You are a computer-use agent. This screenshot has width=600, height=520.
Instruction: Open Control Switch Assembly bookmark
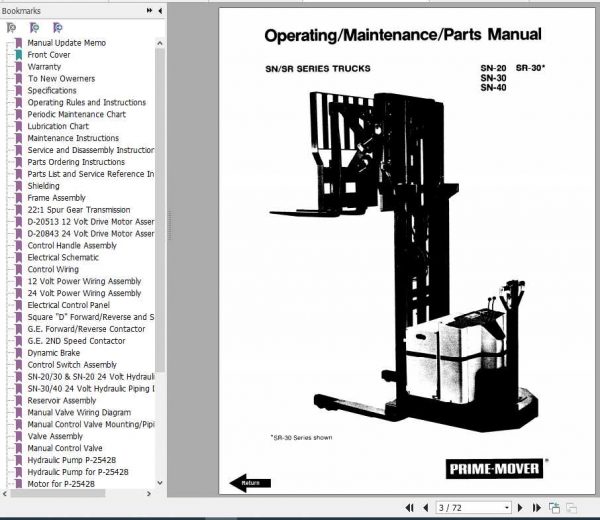(x=72, y=364)
